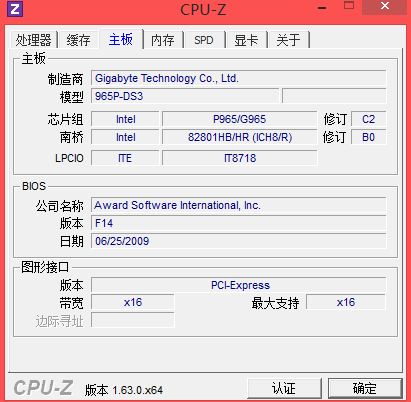Click the manufacturer field showing Gigabyte Technology
Screen dimensions: 411x402
[239, 78]
